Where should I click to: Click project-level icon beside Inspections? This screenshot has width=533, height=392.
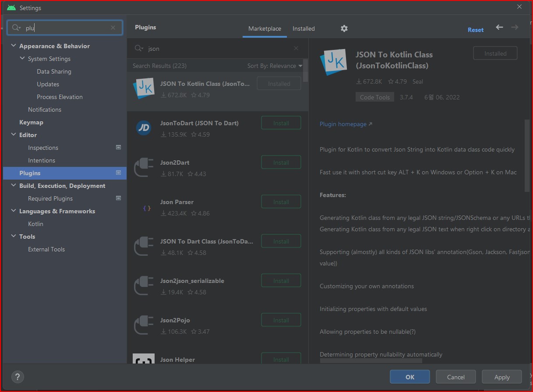[x=118, y=148]
